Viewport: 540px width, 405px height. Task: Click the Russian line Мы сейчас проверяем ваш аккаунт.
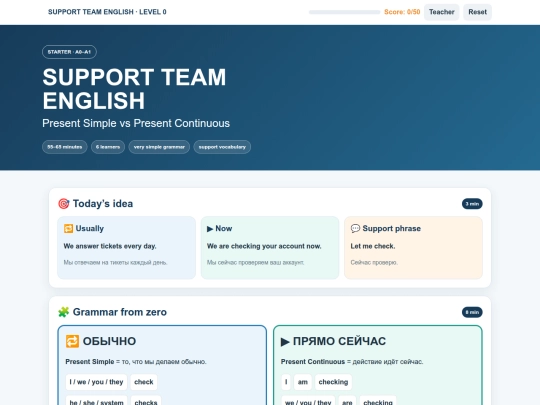pos(256,262)
